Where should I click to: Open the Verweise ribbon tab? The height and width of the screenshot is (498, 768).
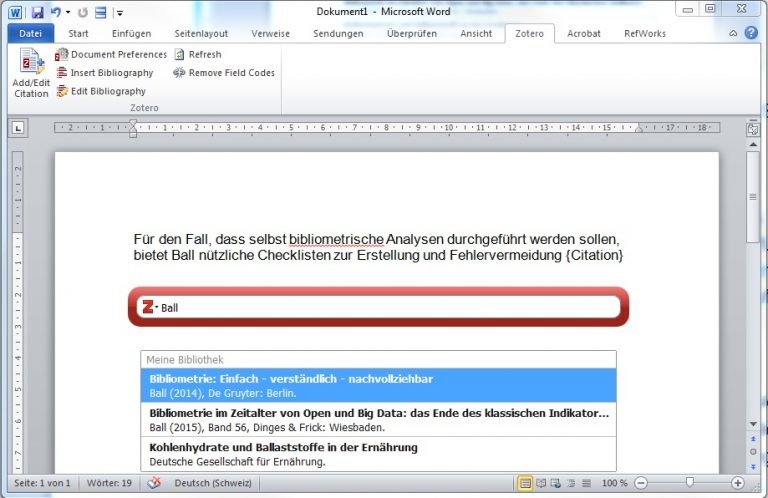click(270, 33)
